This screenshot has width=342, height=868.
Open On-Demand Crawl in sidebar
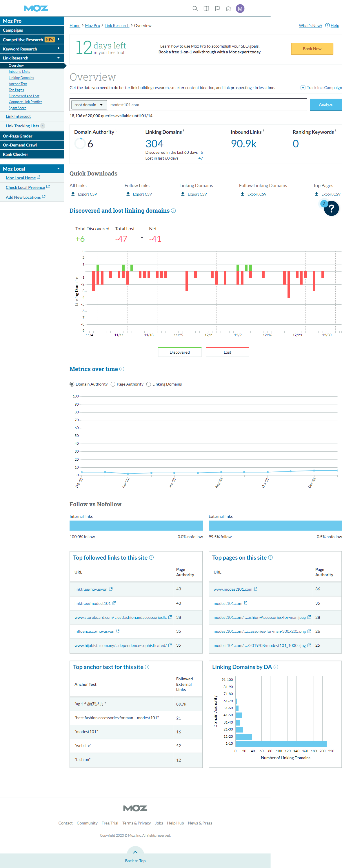tap(32, 145)
